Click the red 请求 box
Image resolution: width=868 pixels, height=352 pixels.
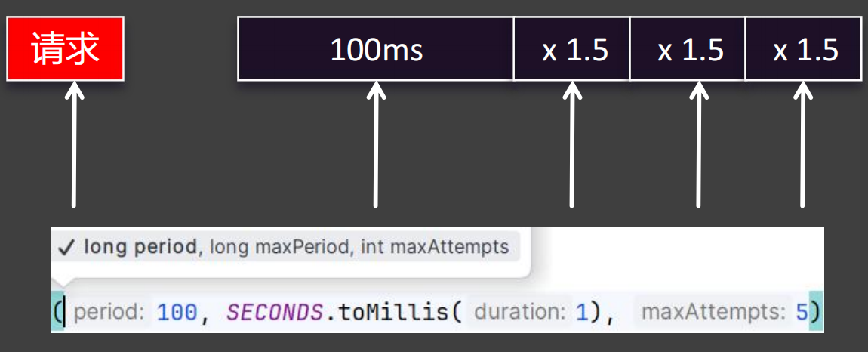coord(66,49)
